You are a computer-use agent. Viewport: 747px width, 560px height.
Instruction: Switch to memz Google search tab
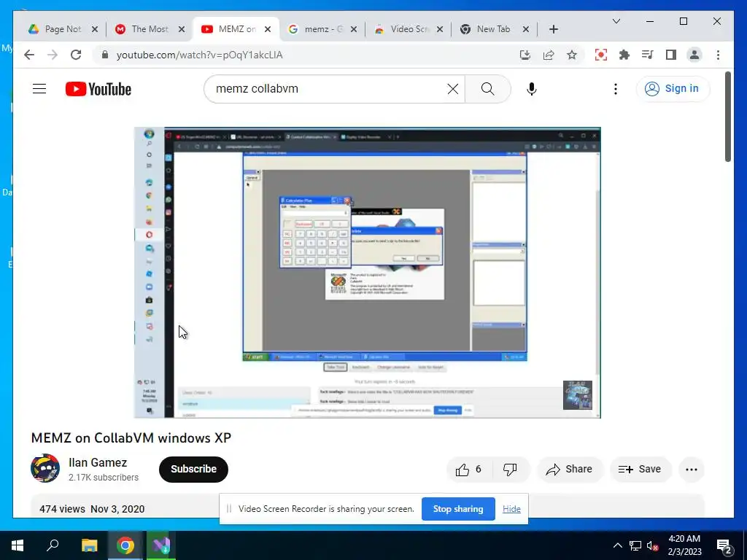point(323,29)
